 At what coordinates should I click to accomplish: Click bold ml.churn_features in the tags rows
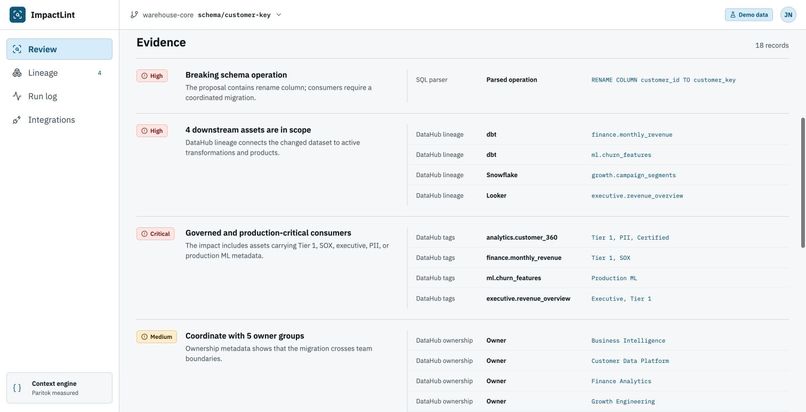(x=514, y=278)
